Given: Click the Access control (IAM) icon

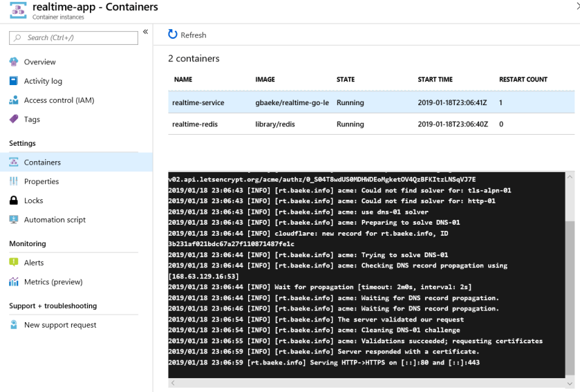Looking at the screenshot, I should pyautogui.click(x=13, y=100).
